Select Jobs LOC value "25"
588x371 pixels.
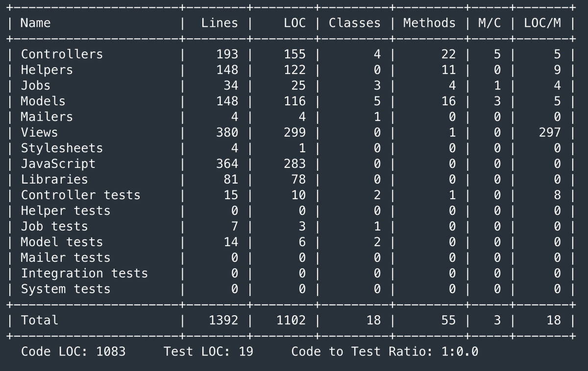(x=298, y=86)
